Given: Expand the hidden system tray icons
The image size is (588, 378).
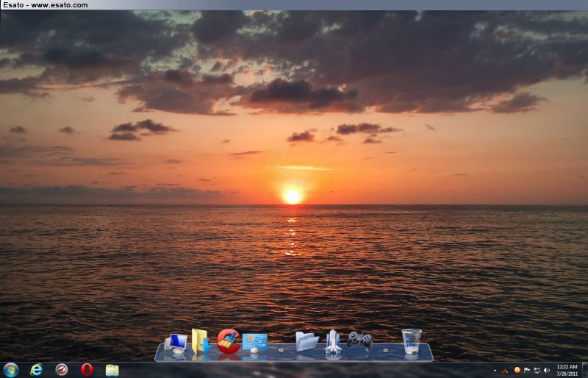Looking at the screenshot, I should coord(495,370).
